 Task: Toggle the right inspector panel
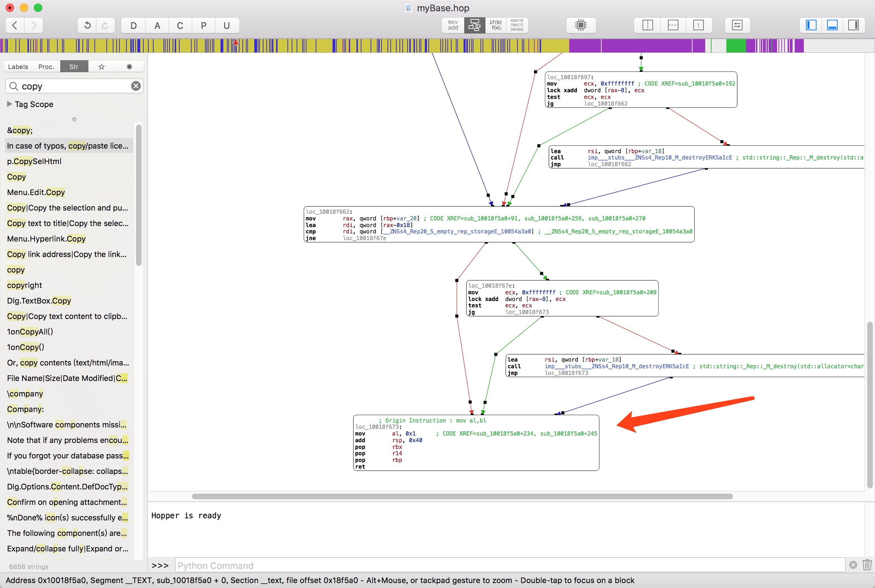(853, 25)
